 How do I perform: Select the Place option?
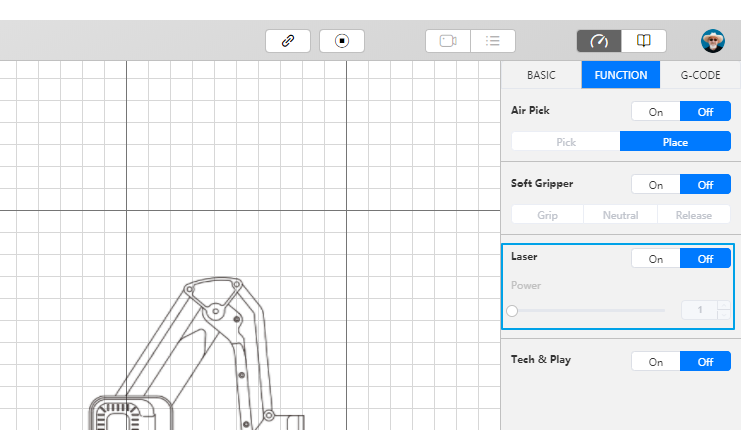coord(675,142)
